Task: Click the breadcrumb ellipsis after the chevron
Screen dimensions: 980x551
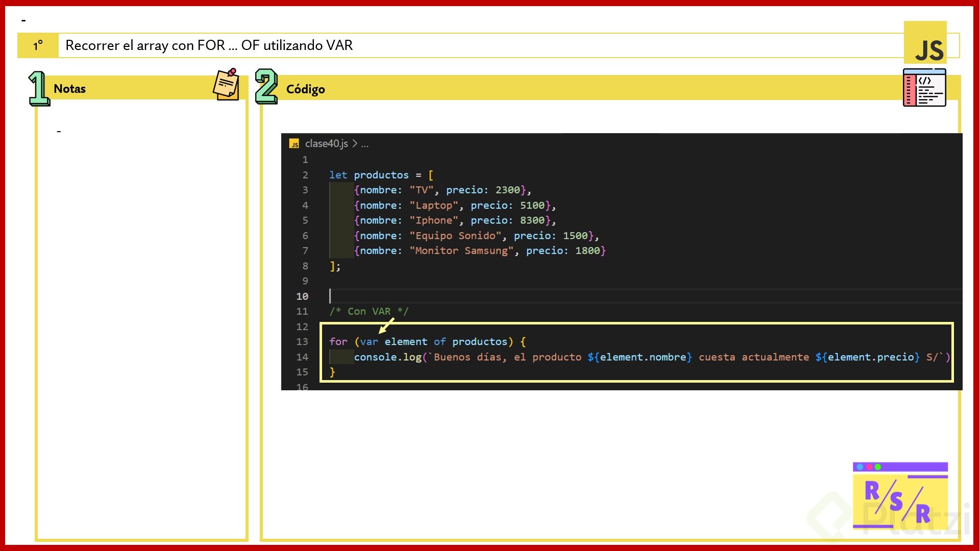Action: (x=364, y=144)
